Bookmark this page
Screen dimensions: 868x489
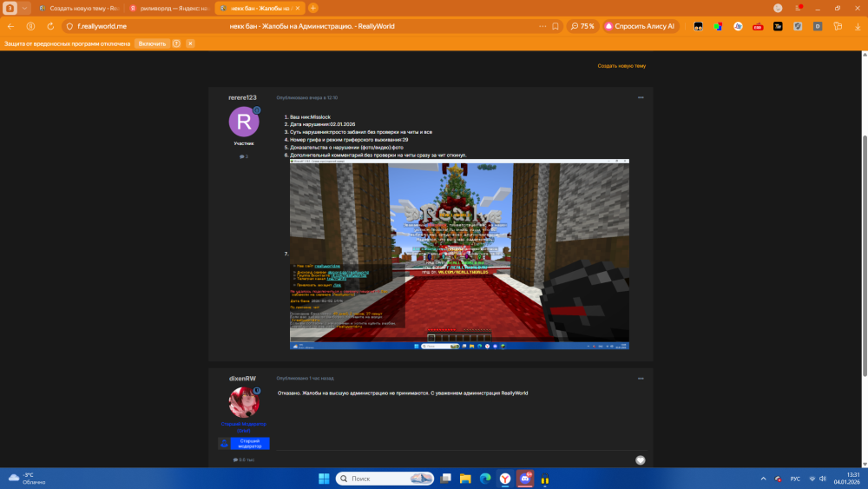(556, 26)
